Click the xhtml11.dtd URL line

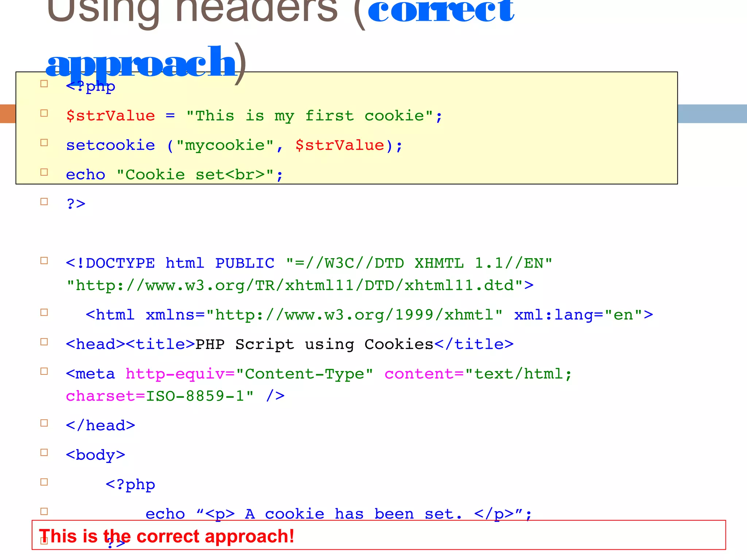(300, 285)
